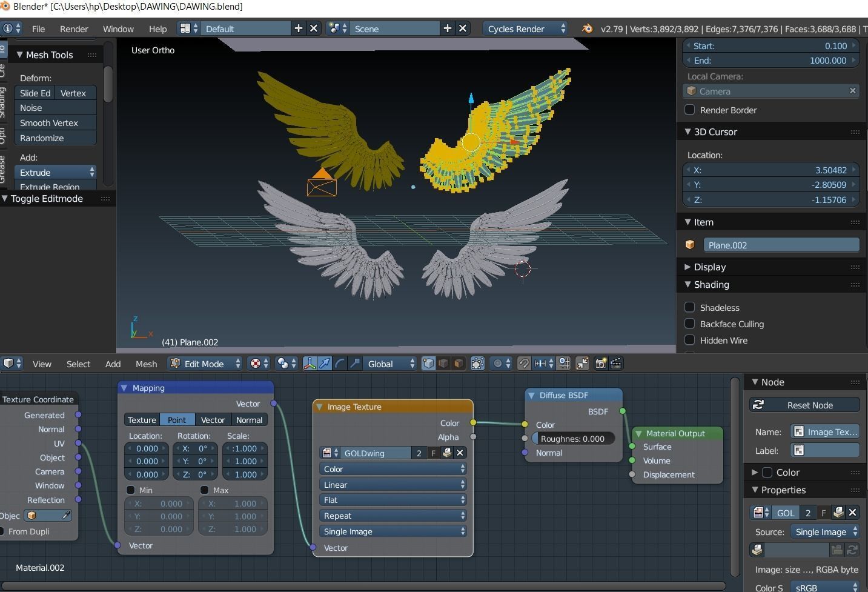This screenshot has width=868, height=592.
Task: Click the 3D Cursor X location field
Action: pos(771,170)
